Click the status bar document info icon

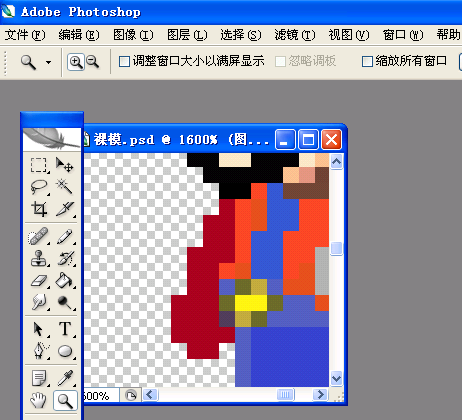pyautogui.click(x=130, y=395)
